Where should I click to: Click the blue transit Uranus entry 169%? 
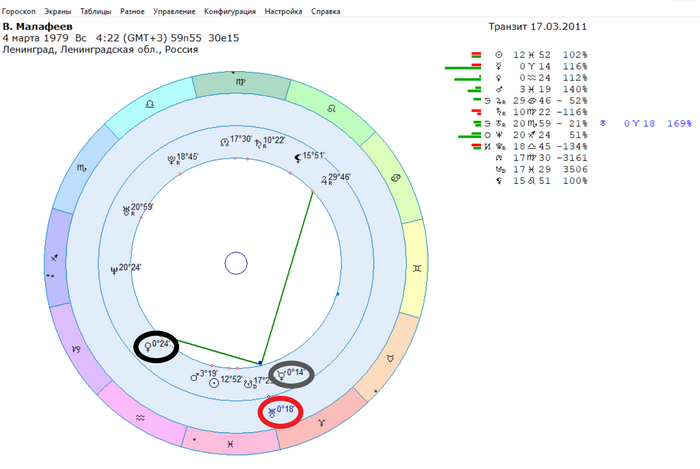(646, 124)
